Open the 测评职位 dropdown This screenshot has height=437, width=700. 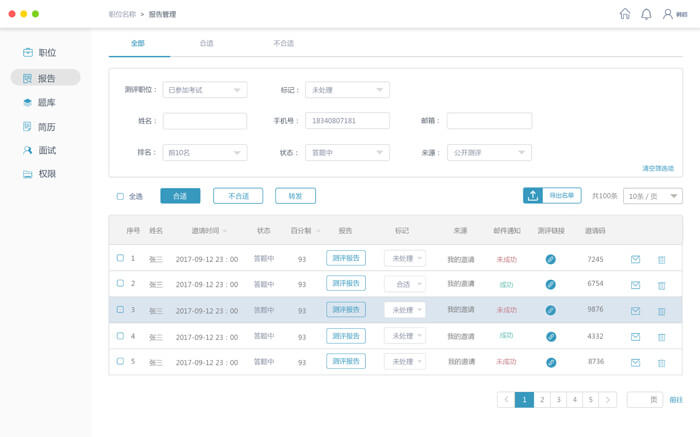coord(205,90)
